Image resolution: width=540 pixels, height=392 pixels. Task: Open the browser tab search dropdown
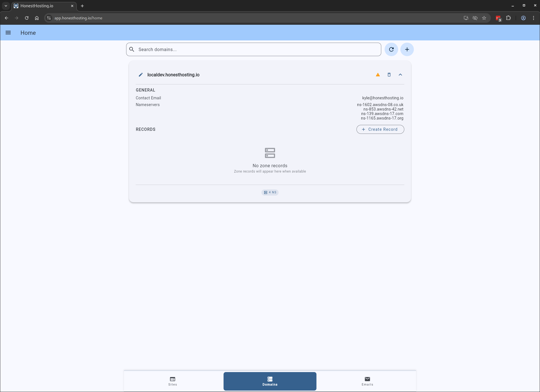click(6, 6)
